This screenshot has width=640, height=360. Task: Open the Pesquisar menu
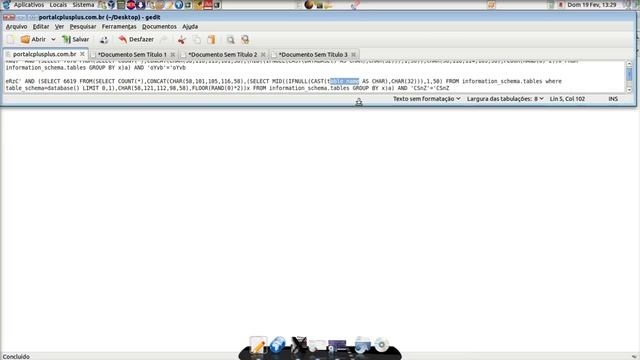pyautogui.click(x=83, y=27)
